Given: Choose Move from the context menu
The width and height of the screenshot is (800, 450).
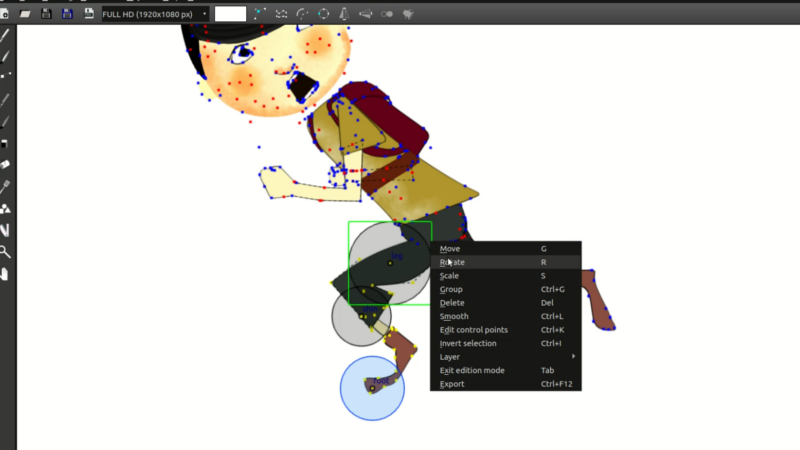Looking at the screenshot, I should (506, 248).
